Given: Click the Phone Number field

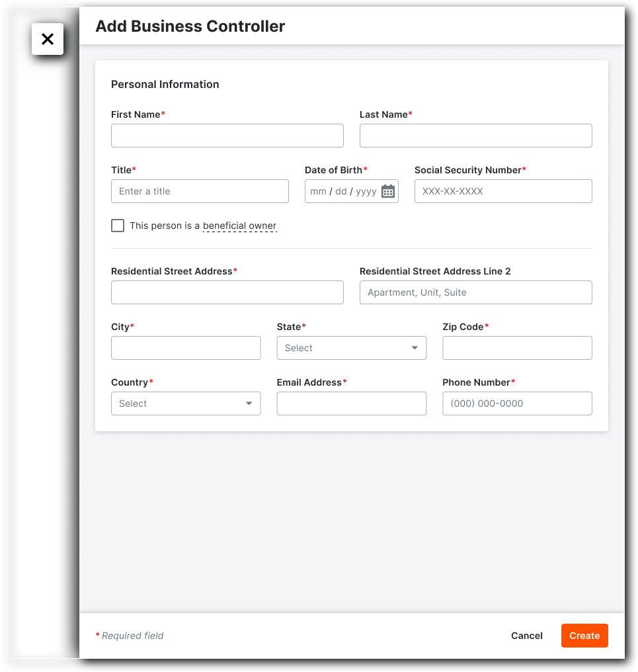Looking at the screenshot, I should pyautogui.click(x=517, y=403).
